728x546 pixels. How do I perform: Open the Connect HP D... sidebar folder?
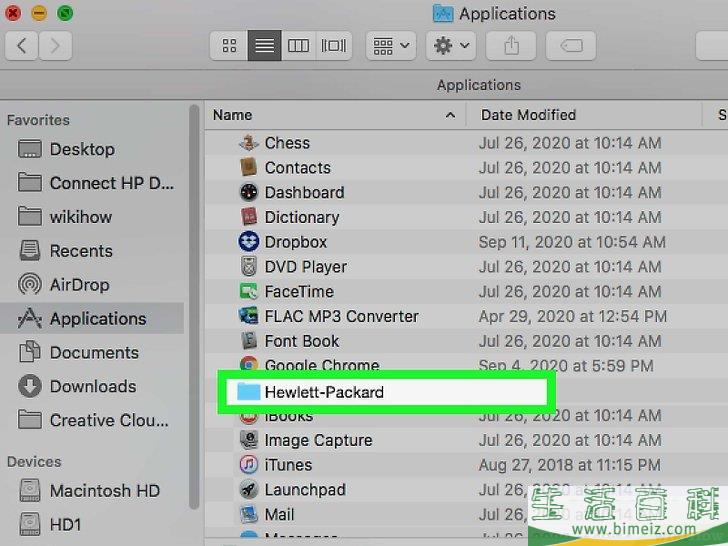(x=112, y=183)
